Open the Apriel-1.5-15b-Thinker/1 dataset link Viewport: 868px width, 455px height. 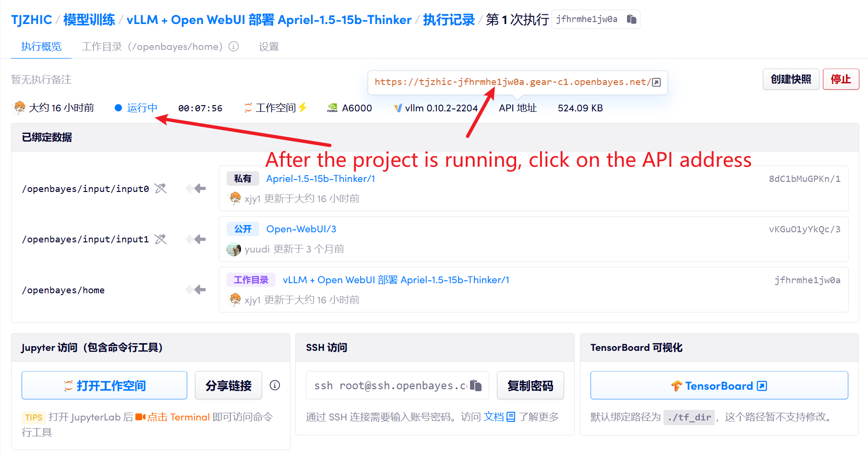point(321,179)
